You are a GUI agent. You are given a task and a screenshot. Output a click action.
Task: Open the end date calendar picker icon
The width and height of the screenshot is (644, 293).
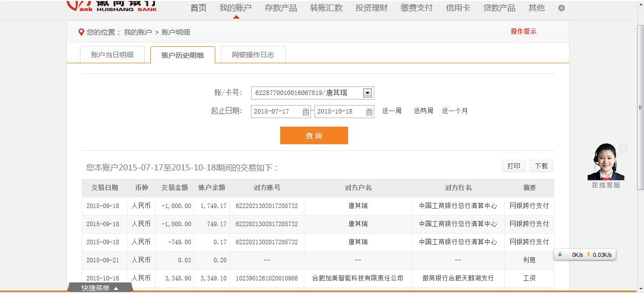[x=369, y=112]
